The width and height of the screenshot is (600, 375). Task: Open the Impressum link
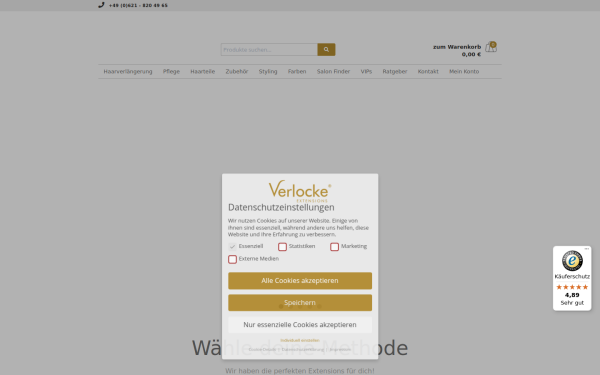[x=340, y=349]
